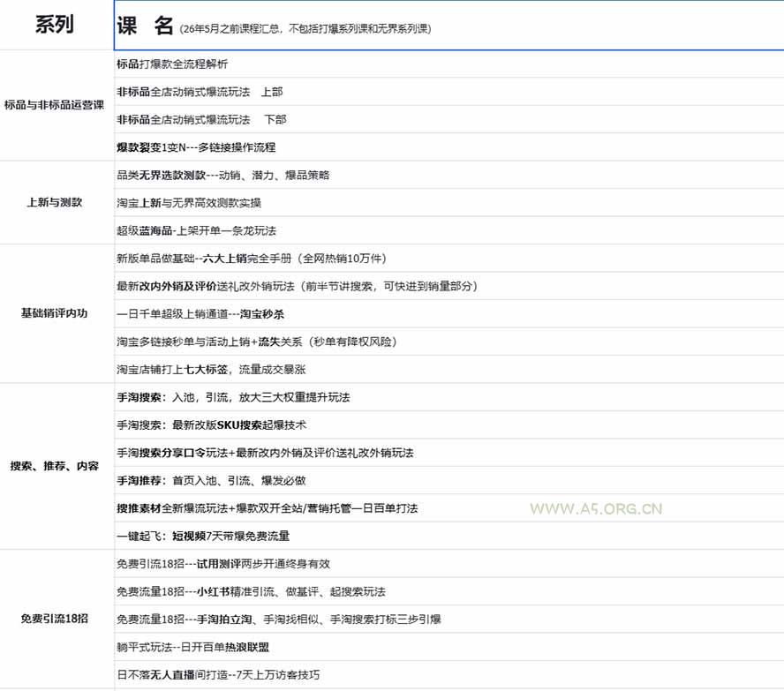784x691 pixels.
Task: Select the row 淘宝多链接秒单与活动上销+流失关系
Action: (x=449, y=342)
